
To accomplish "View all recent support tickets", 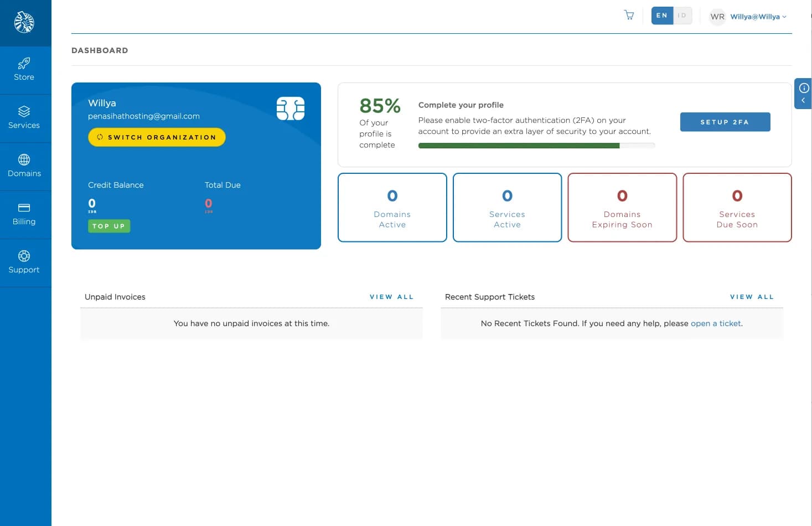I will click(x=752, y=297).
